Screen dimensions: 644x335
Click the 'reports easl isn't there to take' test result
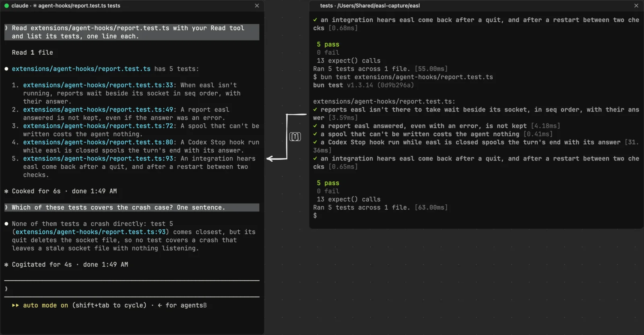pyautogui.click(x=476, y=113)
